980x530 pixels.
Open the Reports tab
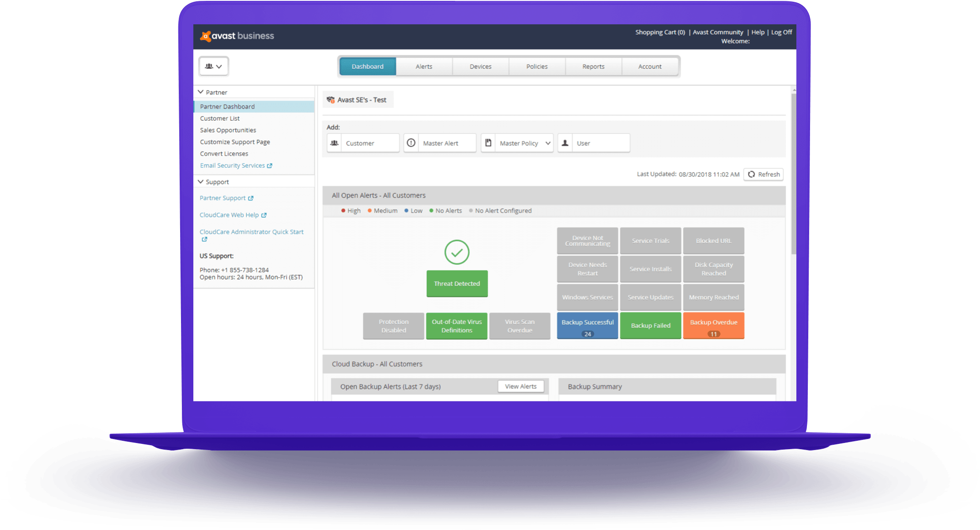click(593, 67)
